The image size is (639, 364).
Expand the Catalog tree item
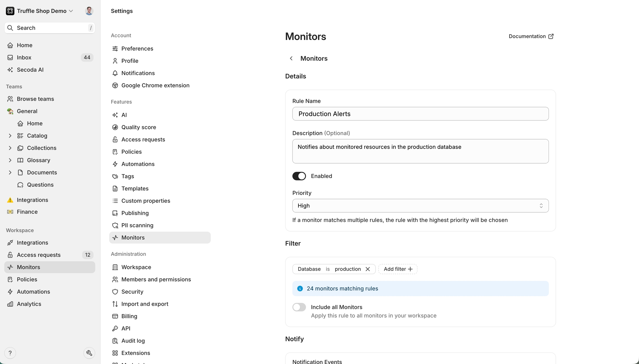[x=10, y=136]
